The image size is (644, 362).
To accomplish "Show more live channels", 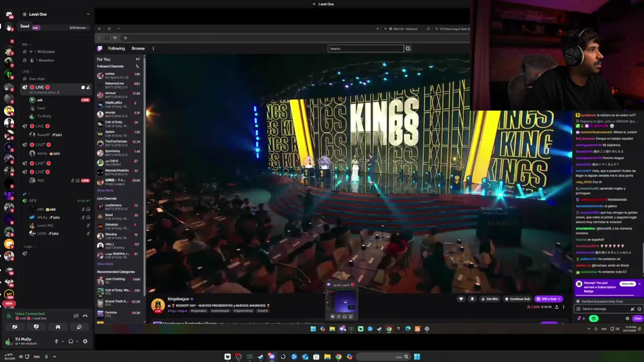I will 105,264.
